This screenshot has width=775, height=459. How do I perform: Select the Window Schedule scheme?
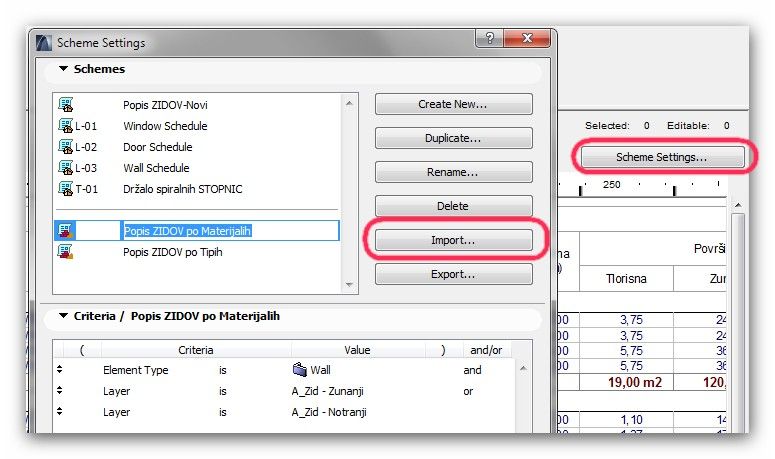pyautogui.click(x=165, y=126)
